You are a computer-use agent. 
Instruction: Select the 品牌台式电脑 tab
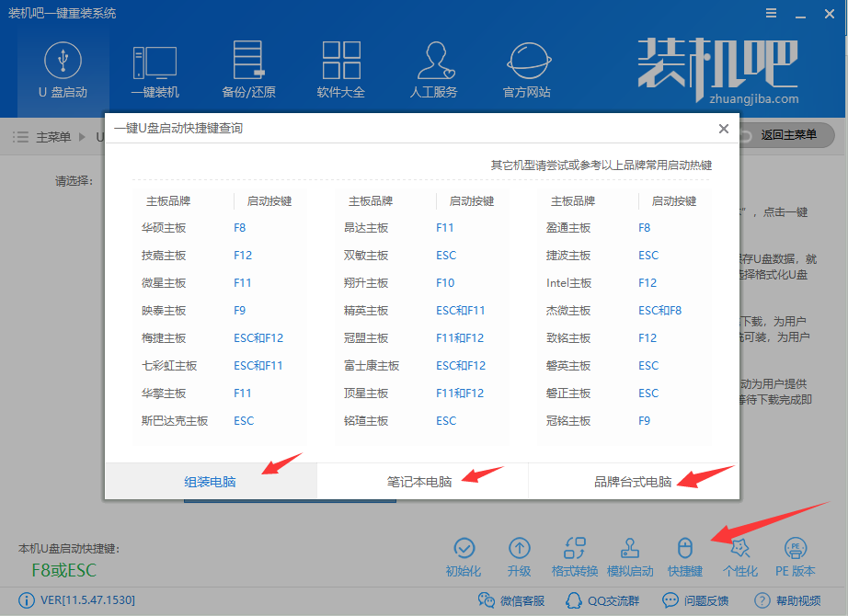coord(634,480)
